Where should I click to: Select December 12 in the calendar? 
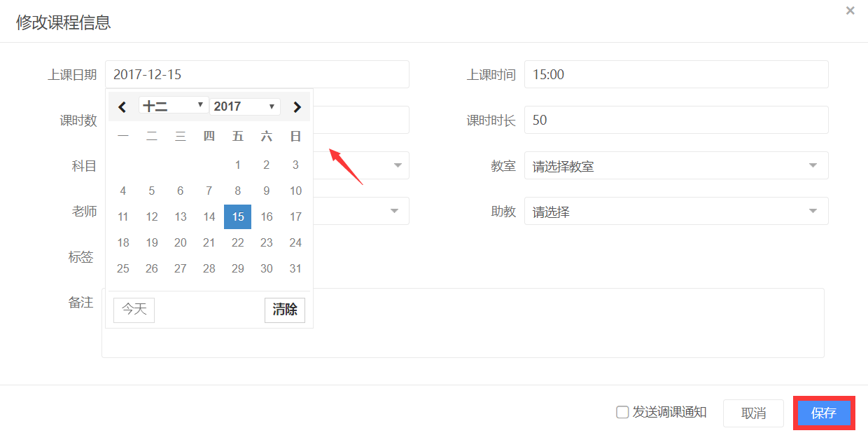pos(152,217)
